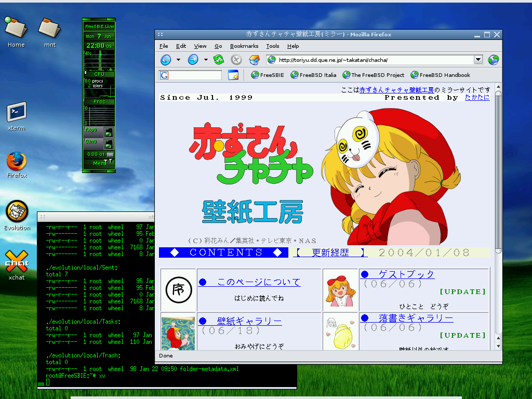Click the CPU panel label in GKrellM
This screenshot has width=532, height=399.
click(x=99, y=74)
